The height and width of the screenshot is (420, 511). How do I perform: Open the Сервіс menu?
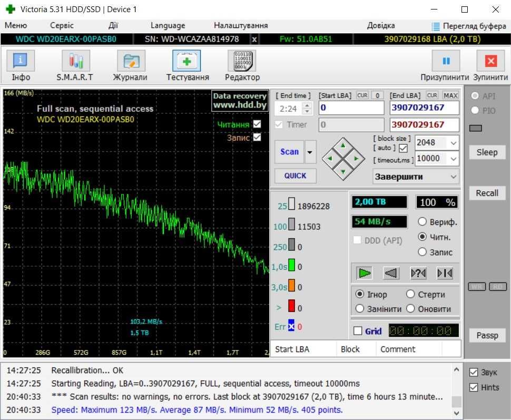62,25
